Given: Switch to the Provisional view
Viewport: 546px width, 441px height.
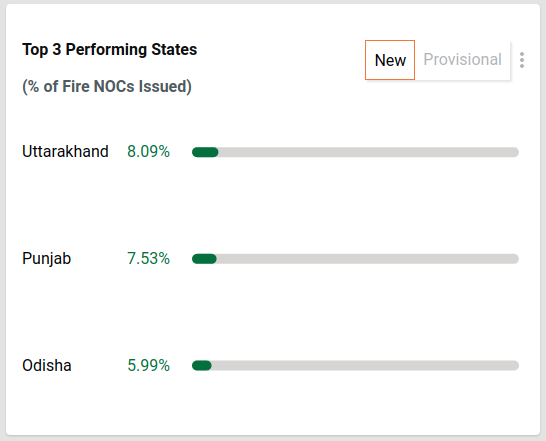Looking at the screenshot, I should pyautogui.click(x=462, y=60).
